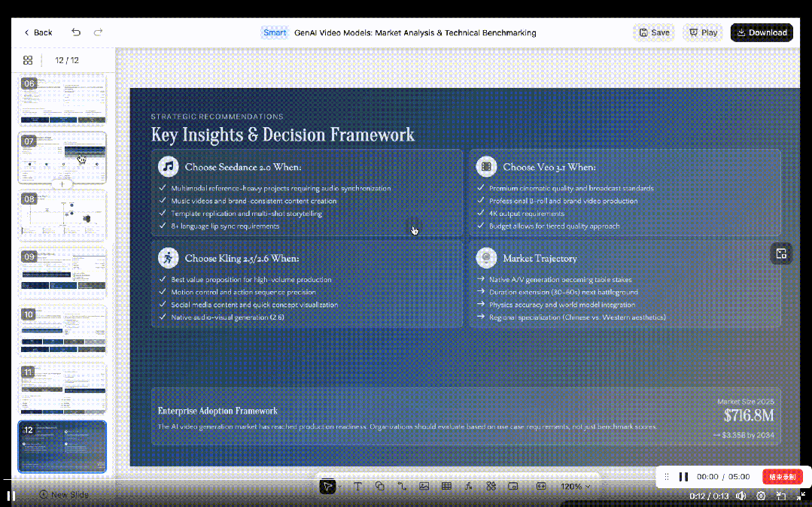
Task: Click the round icon beside Market Trajectory
Action: (486, 258)
